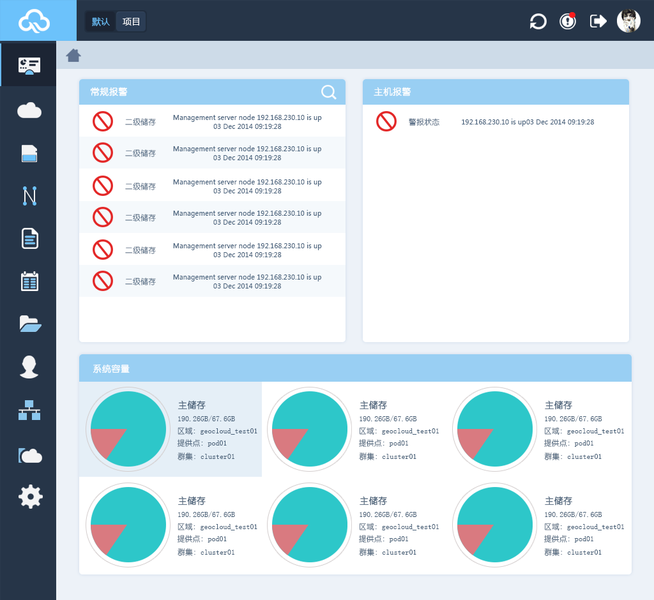Image resolution: width=654 pixels, height=600 pixels.
Task: Click the first-row middle pie chart
Action: (309, 429)
